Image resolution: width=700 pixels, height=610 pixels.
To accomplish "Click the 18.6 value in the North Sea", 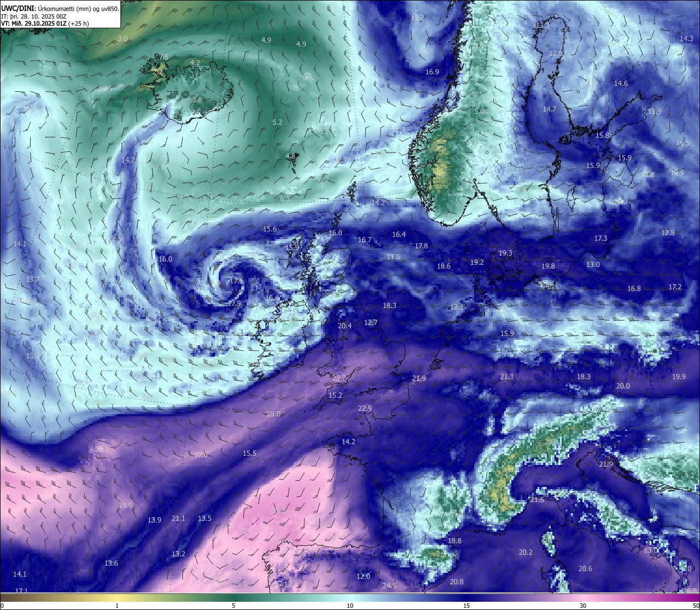I will [x=444, y=266].
